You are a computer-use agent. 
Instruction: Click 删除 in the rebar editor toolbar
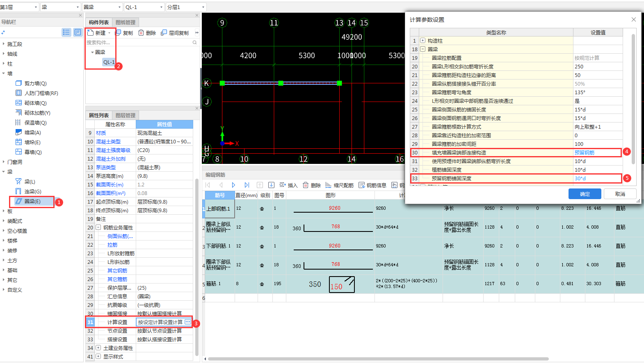[312, 185]
